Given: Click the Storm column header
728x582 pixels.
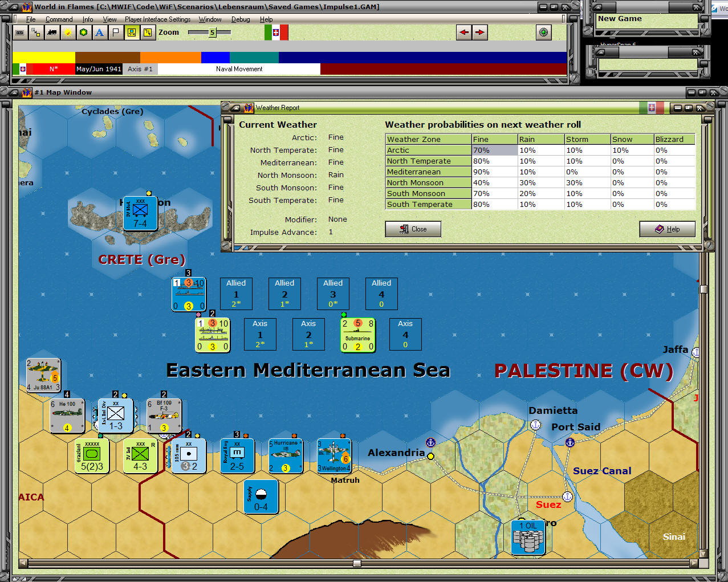Looking at the screenshot, I should (x=587, y=139).
